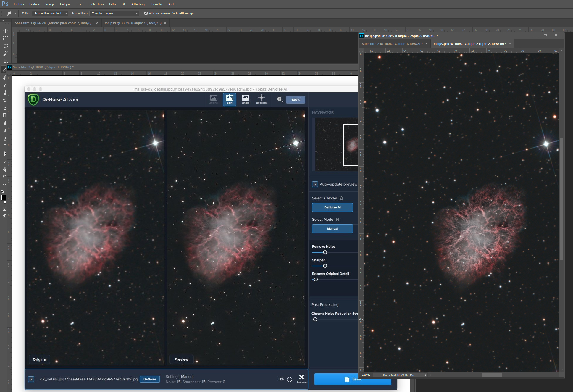Image resolution: width=573 pixels, height=392 pixels.
Task: Click the DeNoise AI shield logo
Action: tap(33, 100)
